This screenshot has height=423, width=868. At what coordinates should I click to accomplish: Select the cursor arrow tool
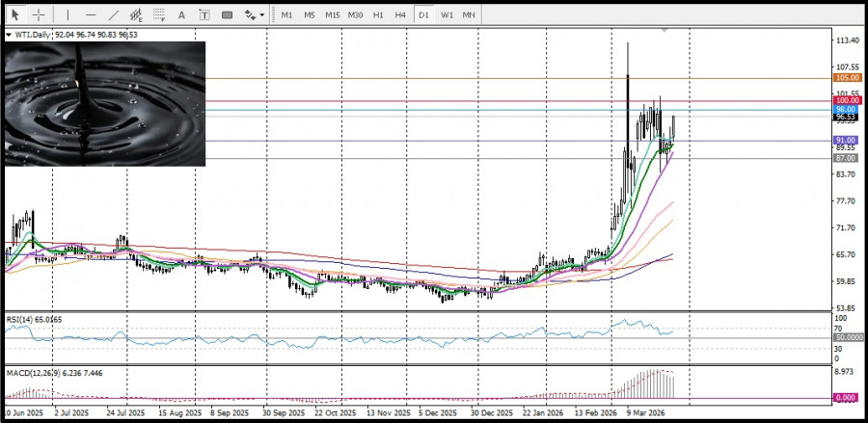pyautogui.click(x=15, y=15)
